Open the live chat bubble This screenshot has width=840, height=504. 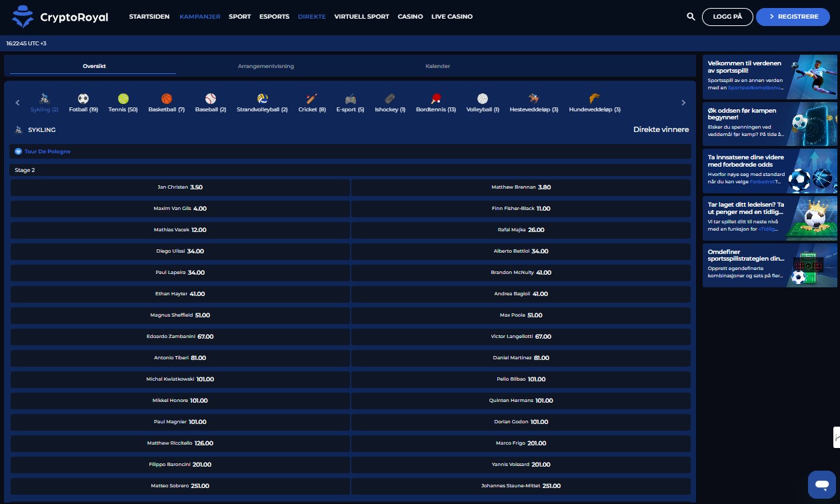pos(821,484)
